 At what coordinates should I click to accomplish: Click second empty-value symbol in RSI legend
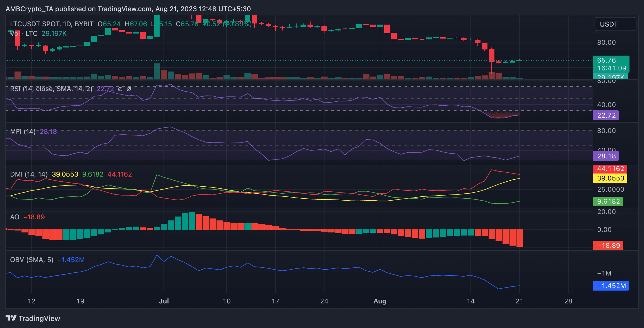click(x=129, y=89)
